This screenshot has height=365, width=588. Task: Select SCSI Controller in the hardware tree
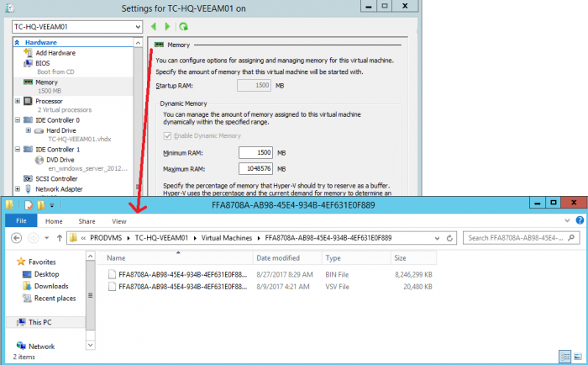56,178
